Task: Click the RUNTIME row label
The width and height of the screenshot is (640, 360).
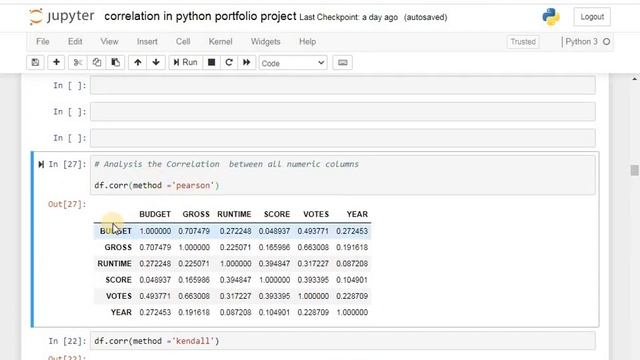Action: (114, 264)
